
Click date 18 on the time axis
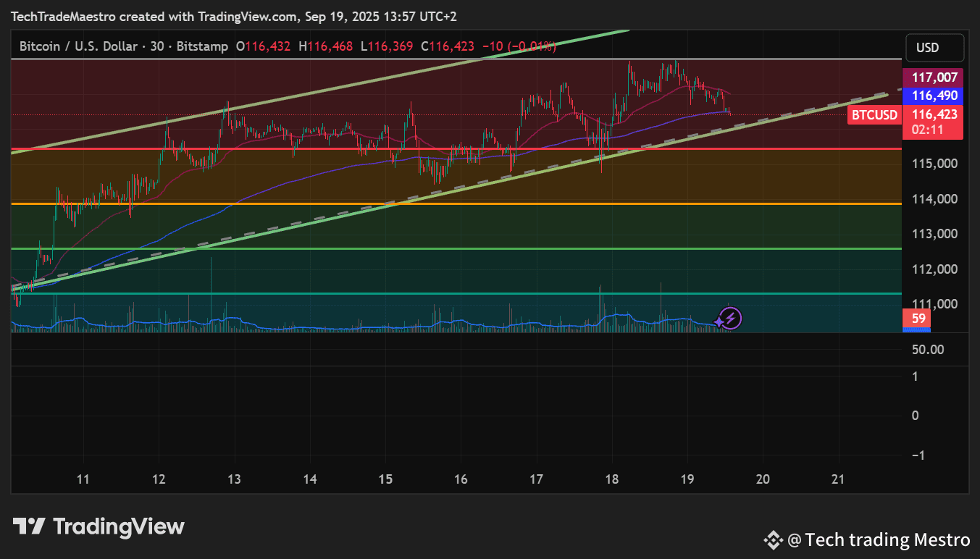coord(612,479)
